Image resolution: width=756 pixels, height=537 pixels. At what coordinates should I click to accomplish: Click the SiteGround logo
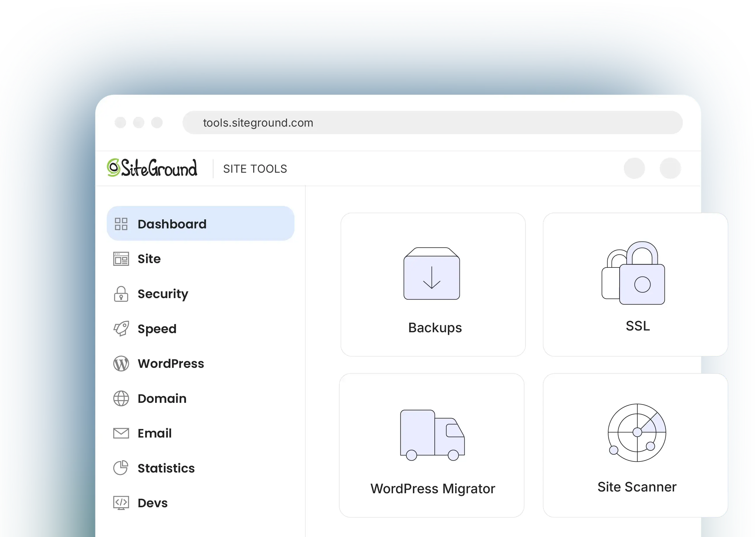click(152, 168)
